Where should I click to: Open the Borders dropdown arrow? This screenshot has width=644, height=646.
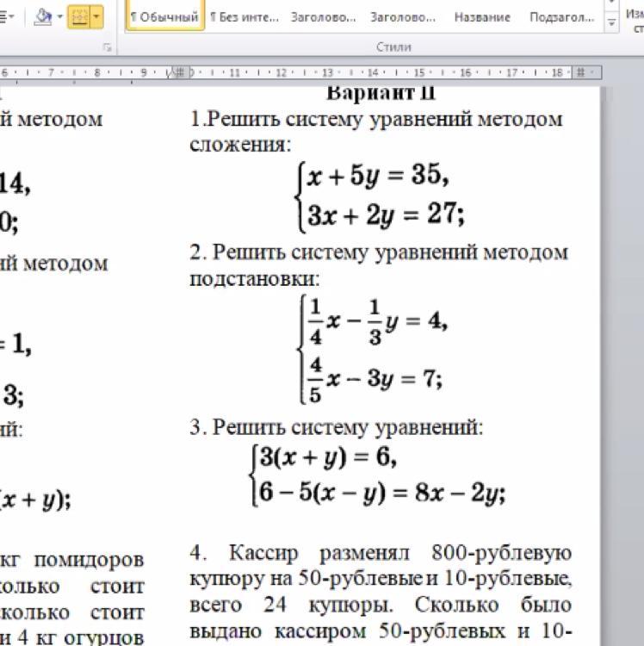tap(96, 17)
